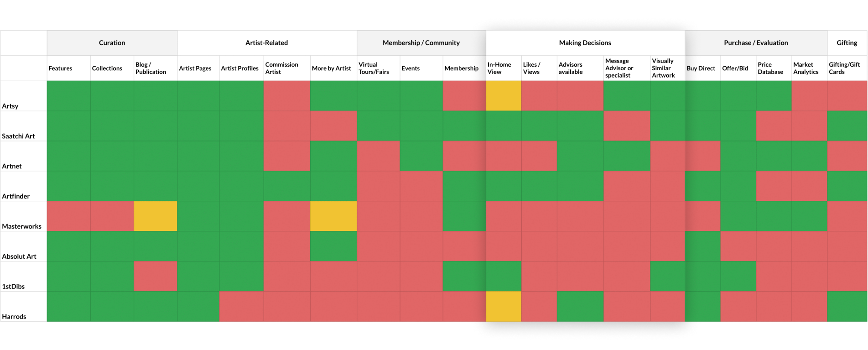Click Harrods' red Artist Profiles cell
868x350 pixels.
[x=241, y=307]
